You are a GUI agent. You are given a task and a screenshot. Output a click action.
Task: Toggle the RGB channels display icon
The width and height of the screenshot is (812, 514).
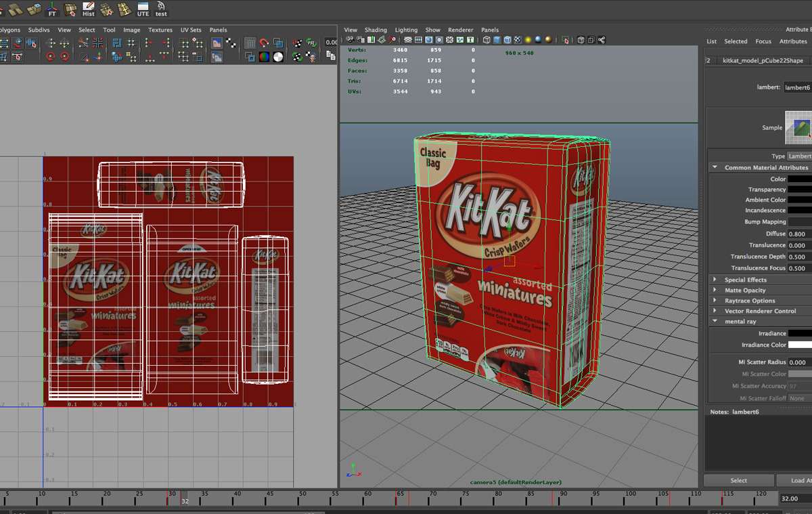[x=264, y=56]
